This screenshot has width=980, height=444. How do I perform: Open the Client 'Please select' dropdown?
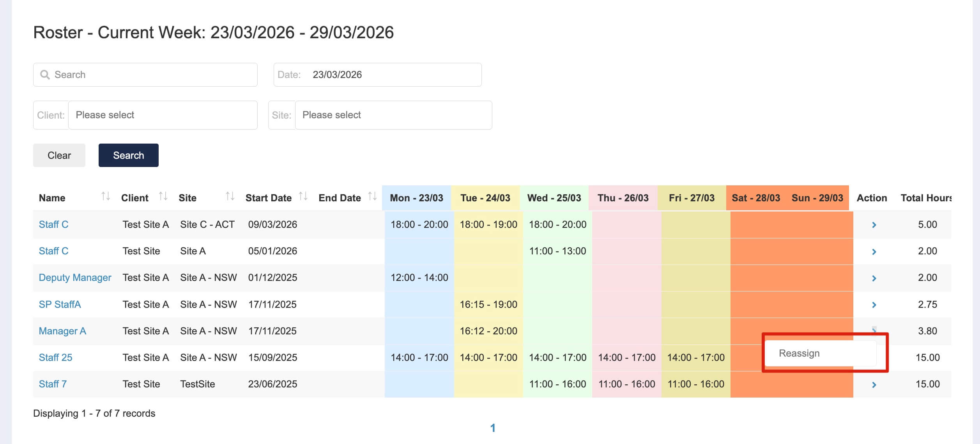163,115
